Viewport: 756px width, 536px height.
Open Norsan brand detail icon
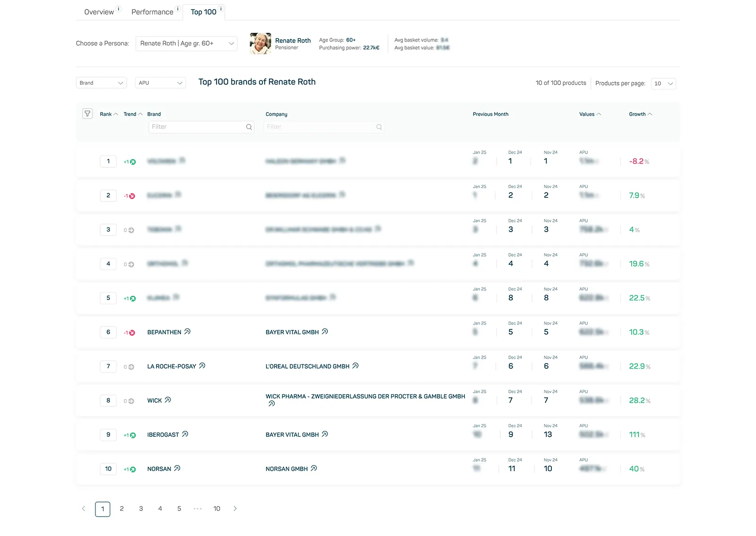pos(177,468)
